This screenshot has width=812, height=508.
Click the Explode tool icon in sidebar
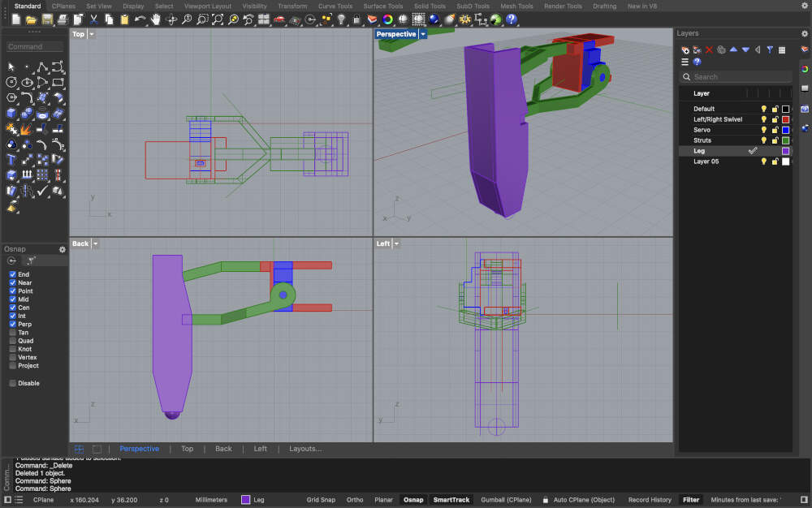pos(25,129)
